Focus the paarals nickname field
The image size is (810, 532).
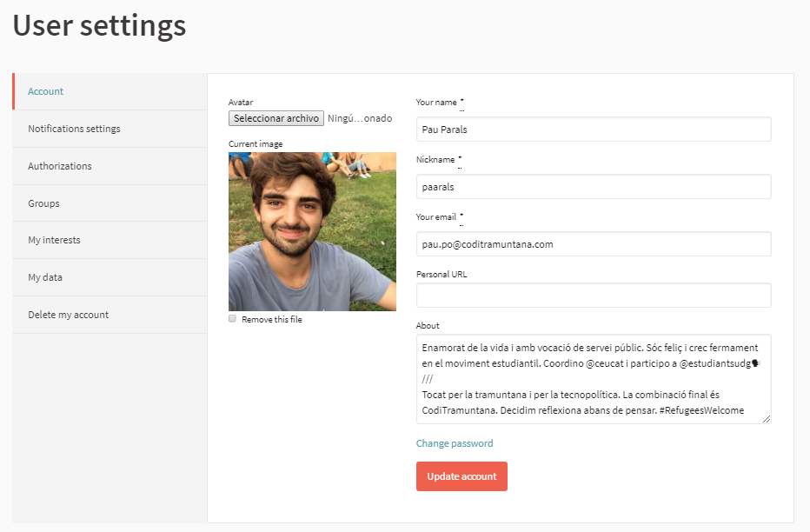click(x=594, y=186)
